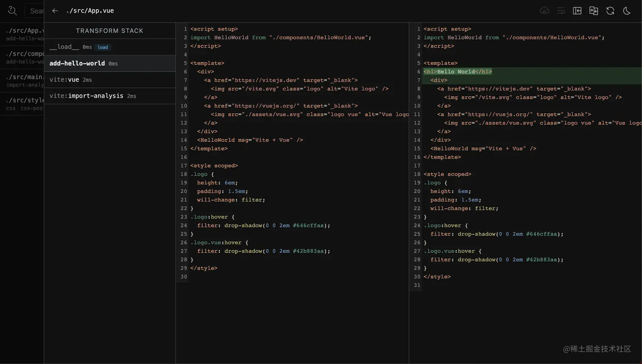
Task: Select the __load__ transform step
Action: (110, 47)
